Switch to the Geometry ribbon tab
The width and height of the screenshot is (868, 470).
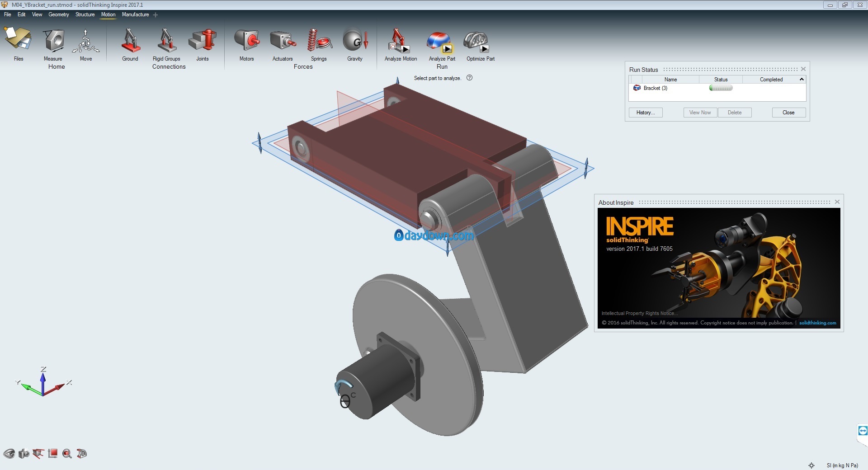[x=59, y=14]
